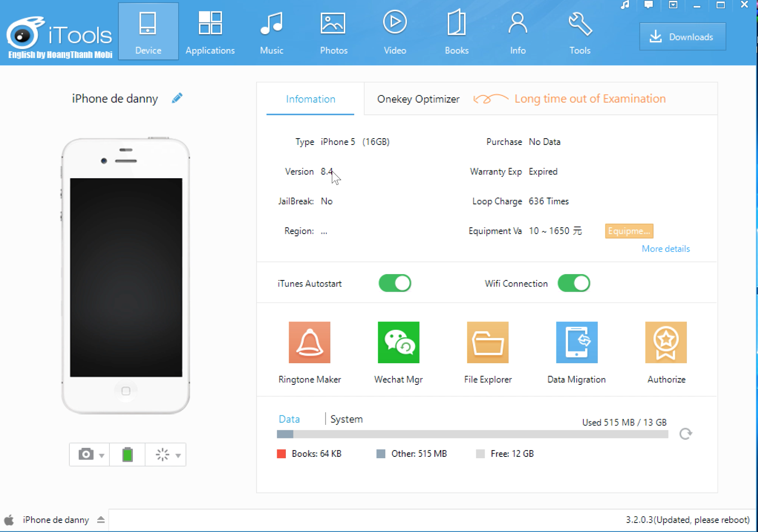
Task: Launch Ringtone Maker
Action: coord(310,352)
